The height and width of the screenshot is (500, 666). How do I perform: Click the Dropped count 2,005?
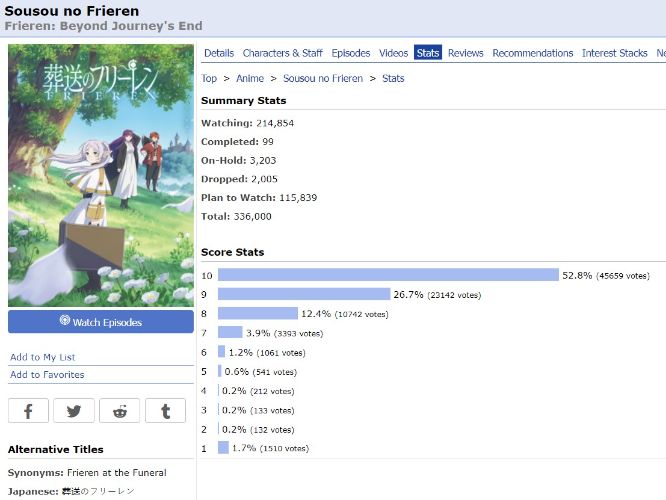click(264, 179)
